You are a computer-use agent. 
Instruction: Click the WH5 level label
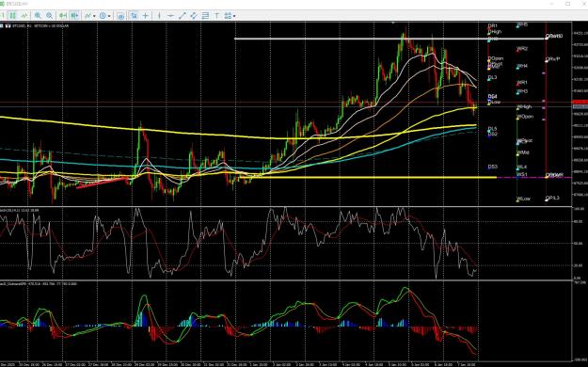click(x=522, y=24)
